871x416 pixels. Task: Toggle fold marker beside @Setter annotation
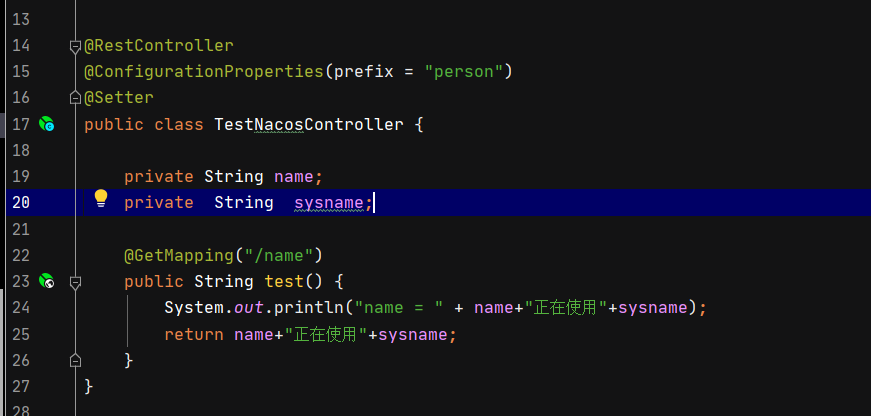(74, 98)
